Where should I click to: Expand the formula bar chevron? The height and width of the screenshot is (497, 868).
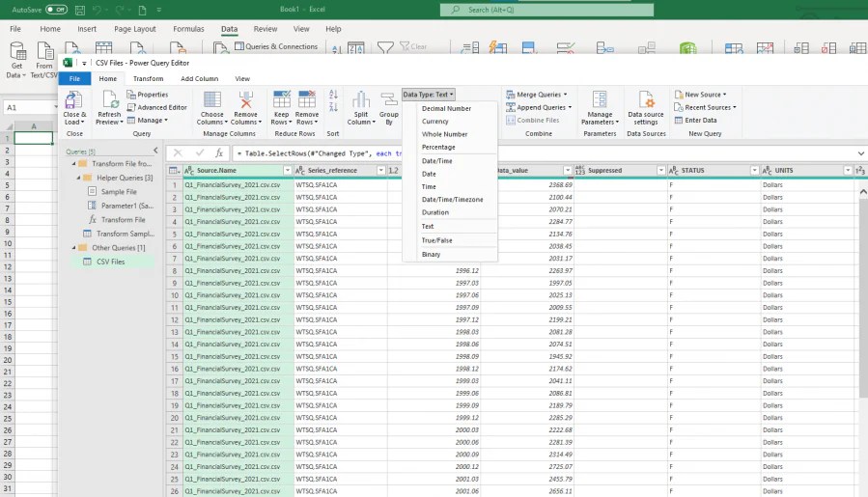[861, 153]
